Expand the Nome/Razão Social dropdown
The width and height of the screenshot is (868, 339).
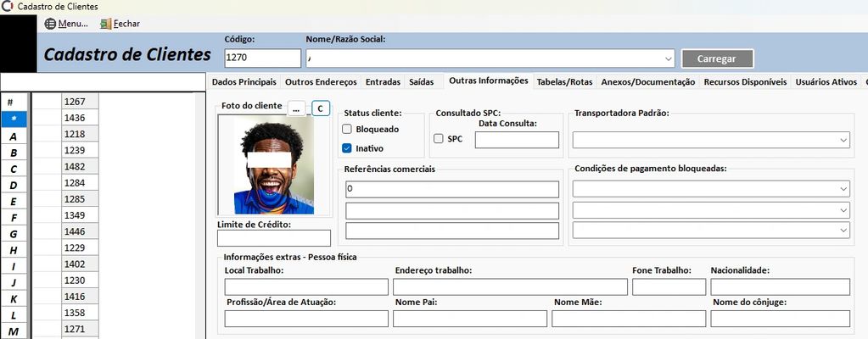click(669, 58)
